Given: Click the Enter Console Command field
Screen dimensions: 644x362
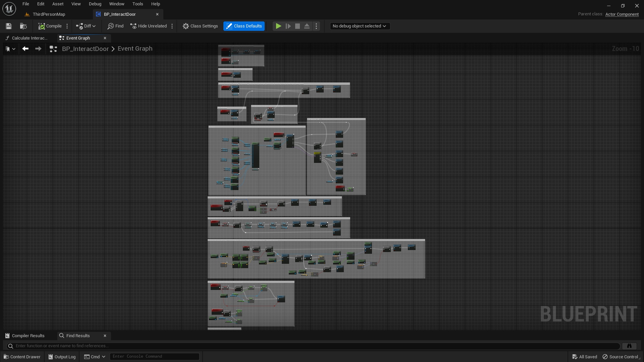Looking at the screenshot, I should click(154, 356).
